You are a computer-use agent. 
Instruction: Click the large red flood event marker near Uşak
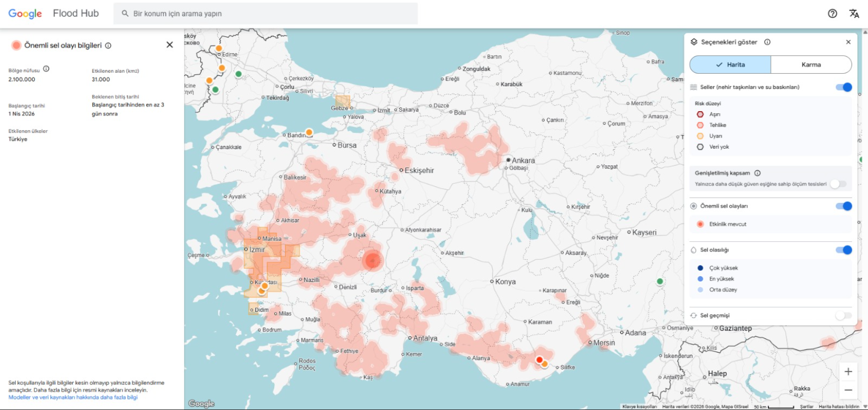(x=372, y=260)
